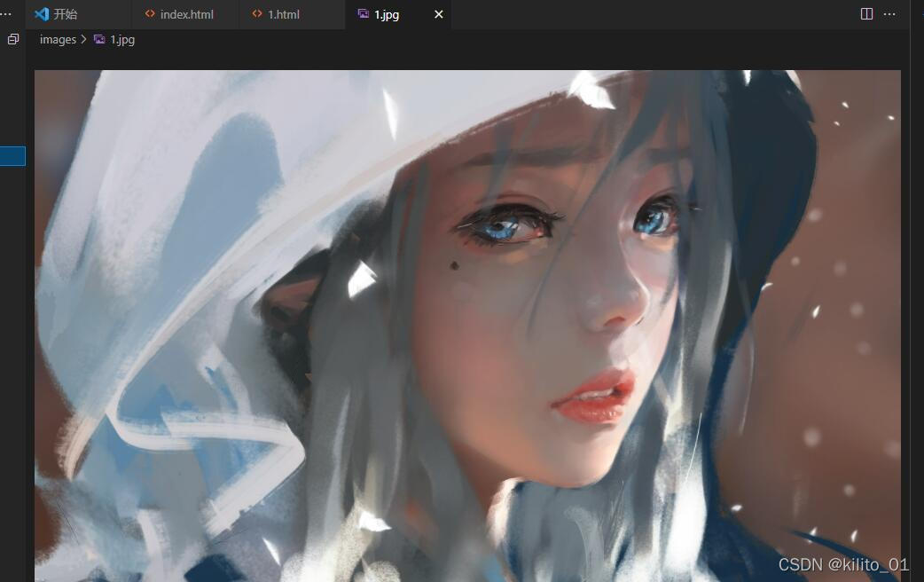Switch to the 开始 welcome tab
The height and width of the screenshot is (582, 924).
point(78,14)
